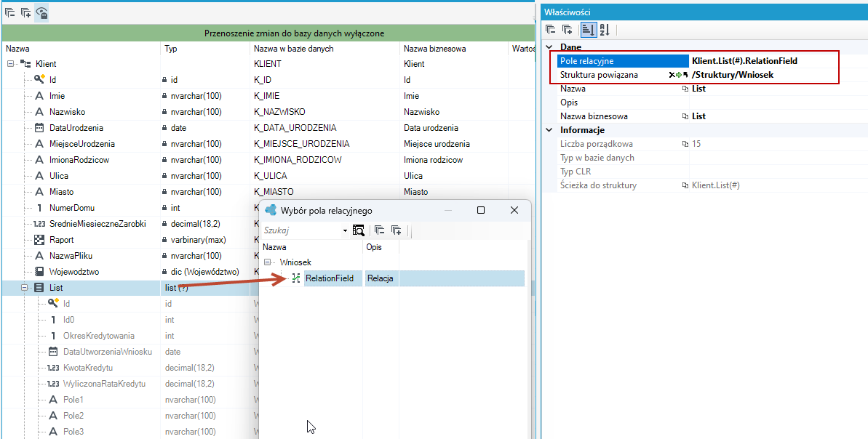The height and width of the screenshot is (439, 868).
Task: Collapse all rows in the structure tree toolbar
Action: point(10,12)
